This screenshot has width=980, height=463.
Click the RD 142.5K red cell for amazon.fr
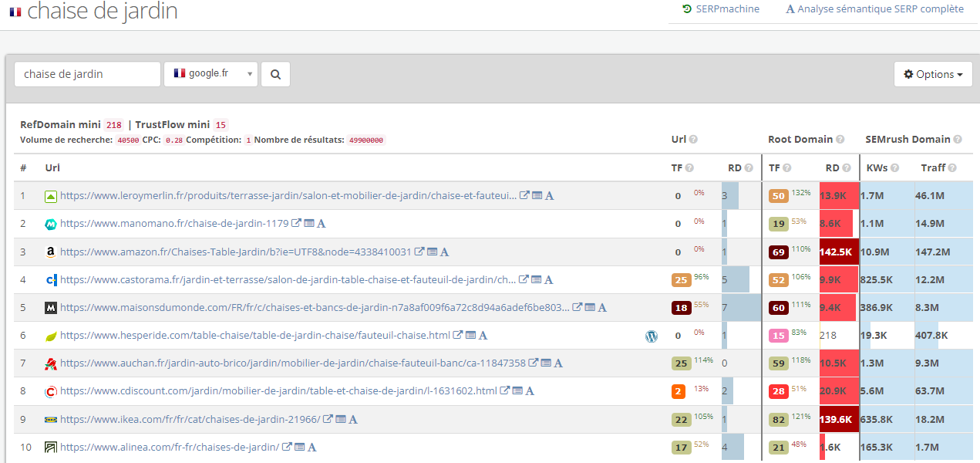tap(839, 252)
